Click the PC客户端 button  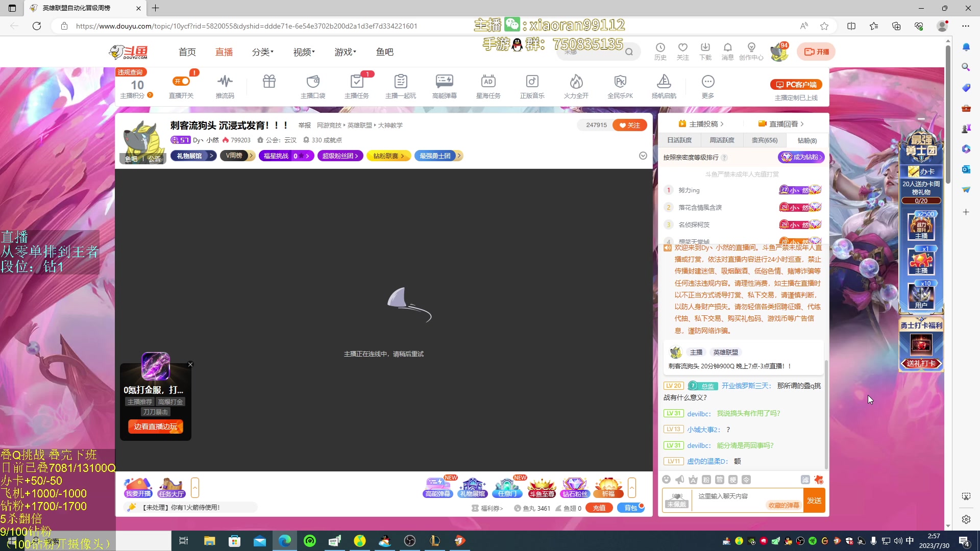[796, 85]
